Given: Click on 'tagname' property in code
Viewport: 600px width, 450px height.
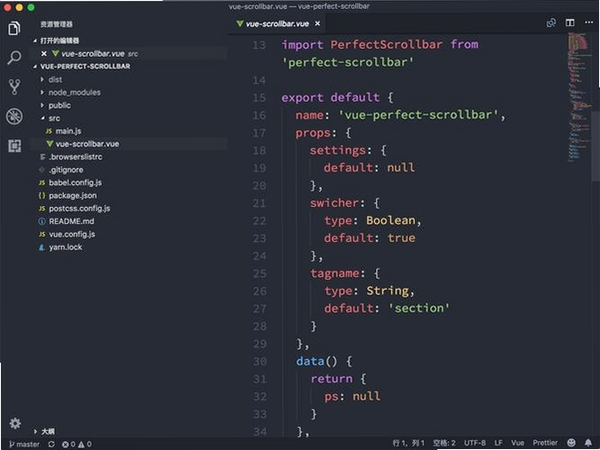Looking at the screenshot, I should pos(335,273).
